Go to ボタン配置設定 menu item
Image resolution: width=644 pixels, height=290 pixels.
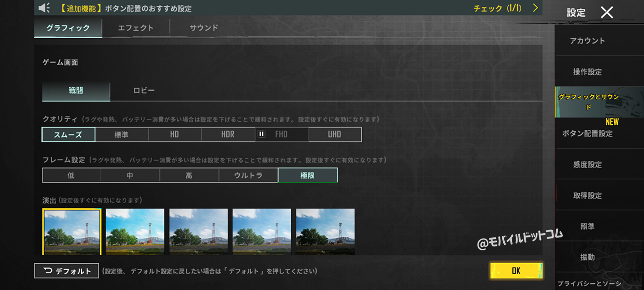pos(587,133)
